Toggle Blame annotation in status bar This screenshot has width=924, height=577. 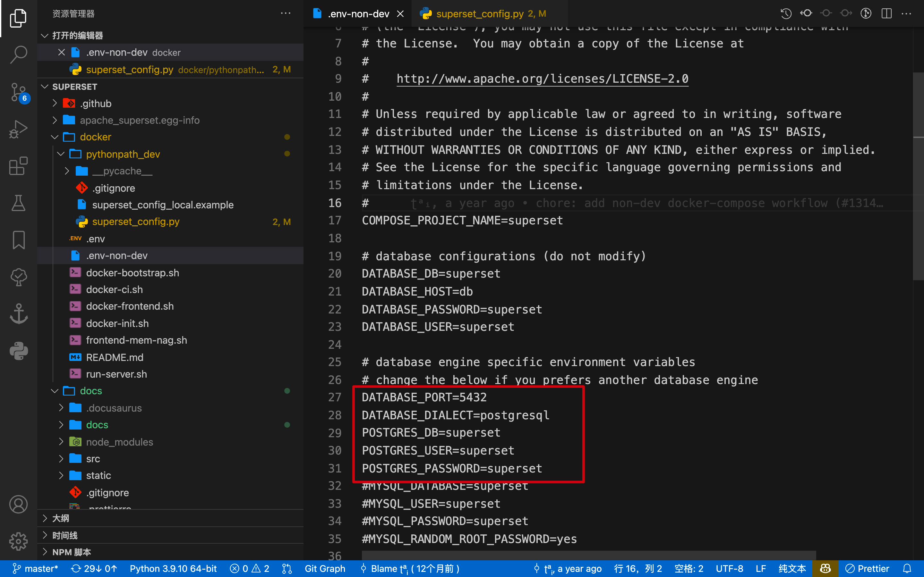(x=410, y=569)
